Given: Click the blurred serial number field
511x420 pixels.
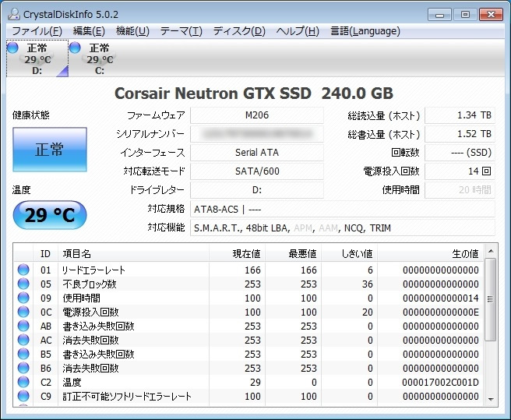Looking at the screenshot, I should coord(257,134).
